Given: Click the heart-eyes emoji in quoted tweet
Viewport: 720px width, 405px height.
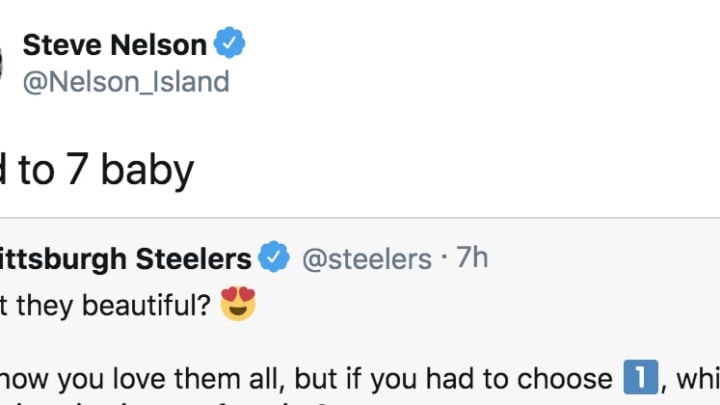Looking at the screenshot, I should coord(238,304).
